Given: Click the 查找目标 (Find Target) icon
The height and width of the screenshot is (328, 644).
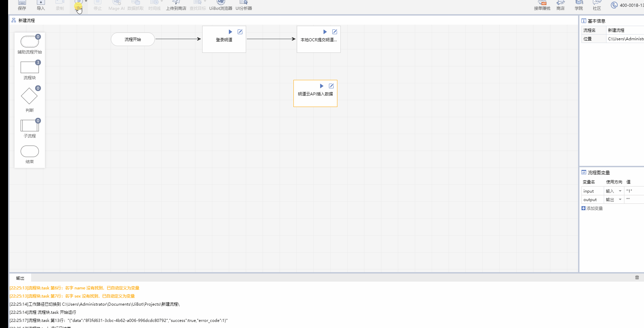Looking at the screenshot, I should [x=198, y=5].
